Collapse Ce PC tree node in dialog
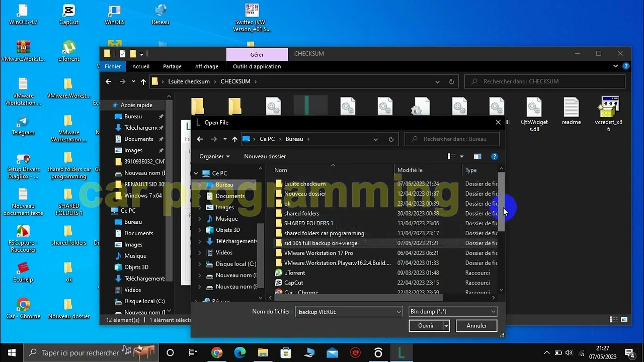Screen dimensions: 644x362 (196, 173)
